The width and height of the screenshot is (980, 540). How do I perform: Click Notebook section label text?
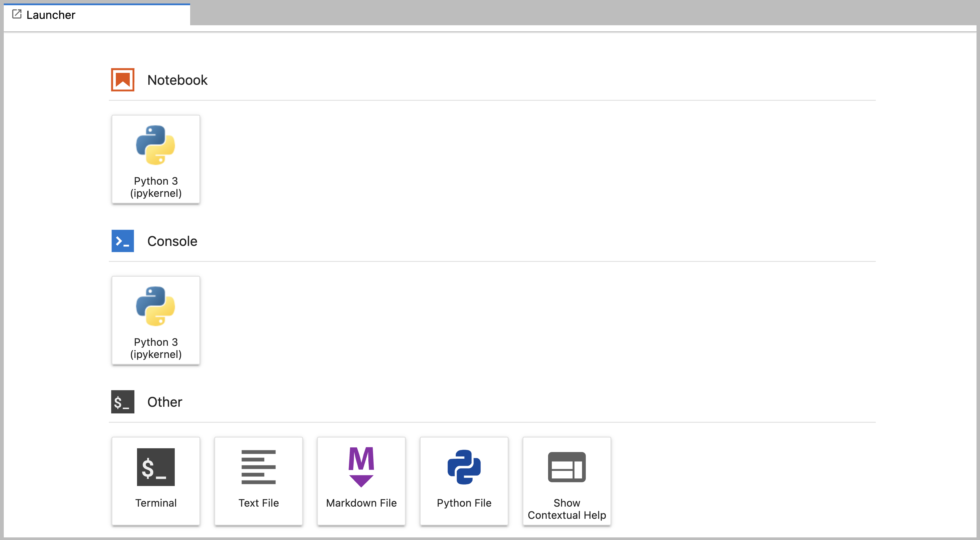click(x=177, y=79)
